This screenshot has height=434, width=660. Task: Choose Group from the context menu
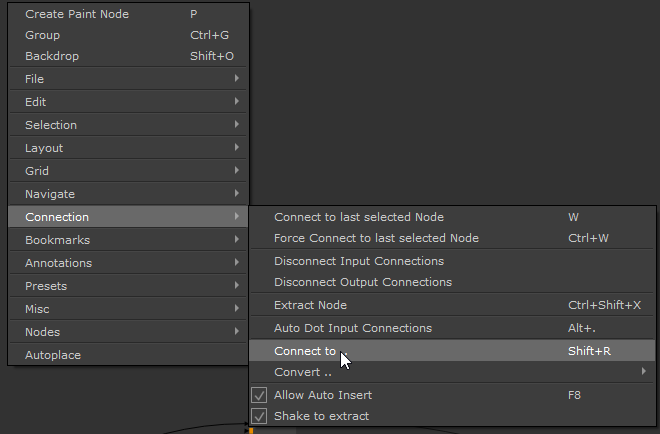coord(43,35)
